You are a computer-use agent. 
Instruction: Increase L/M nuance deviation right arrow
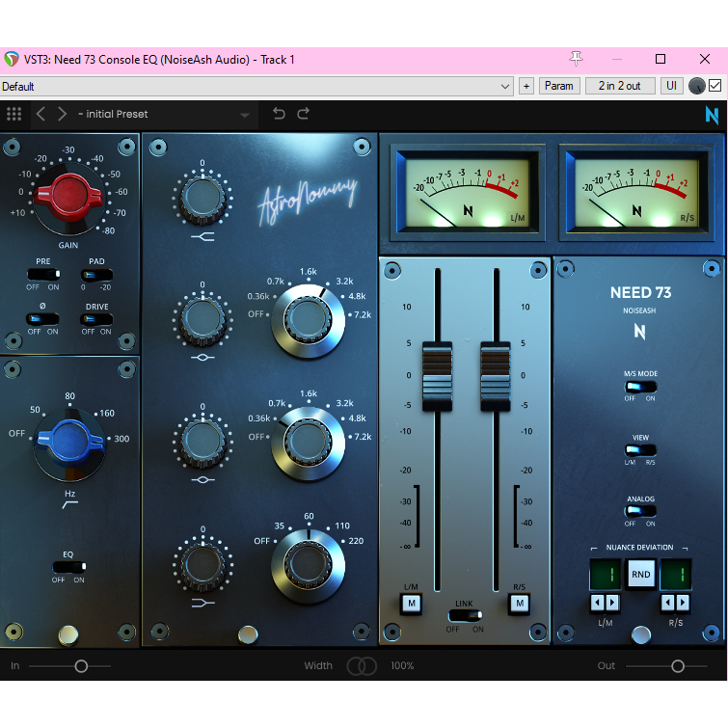tap(612, 603)
